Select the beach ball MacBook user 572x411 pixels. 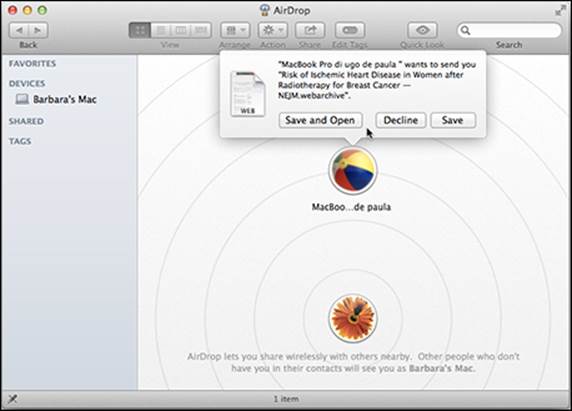tap(352, 170)
